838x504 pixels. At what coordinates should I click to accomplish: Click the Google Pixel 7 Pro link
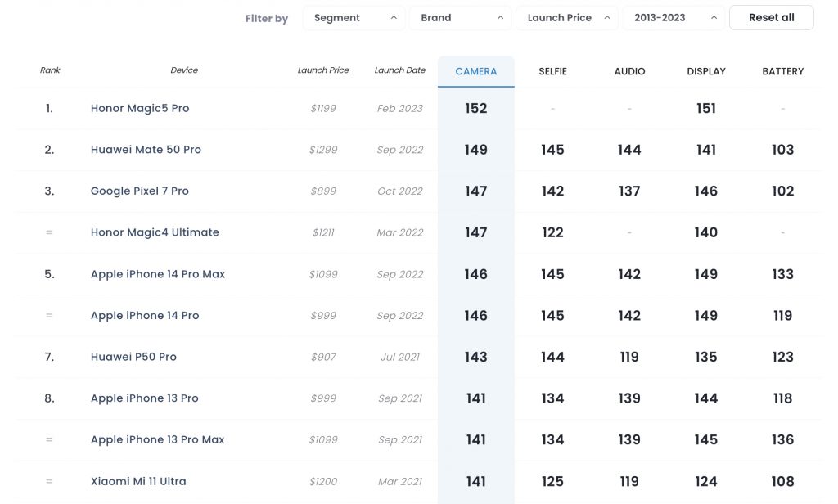[140, 191]
